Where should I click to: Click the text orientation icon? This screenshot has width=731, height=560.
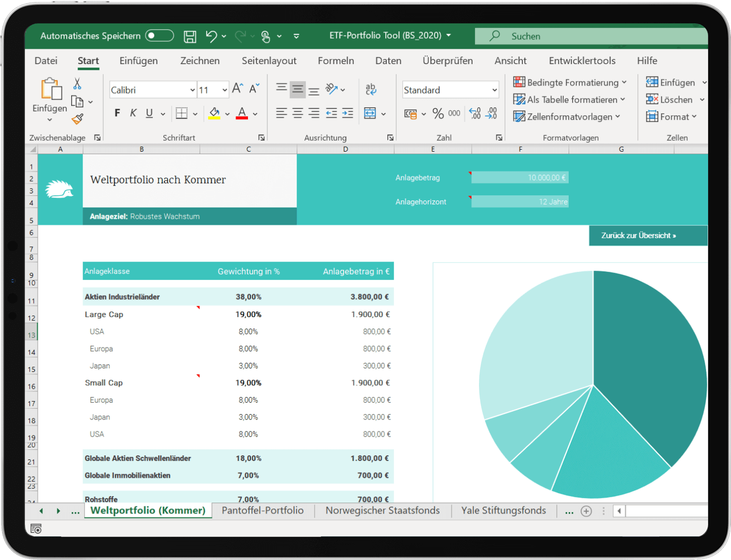tap(331, 89)
